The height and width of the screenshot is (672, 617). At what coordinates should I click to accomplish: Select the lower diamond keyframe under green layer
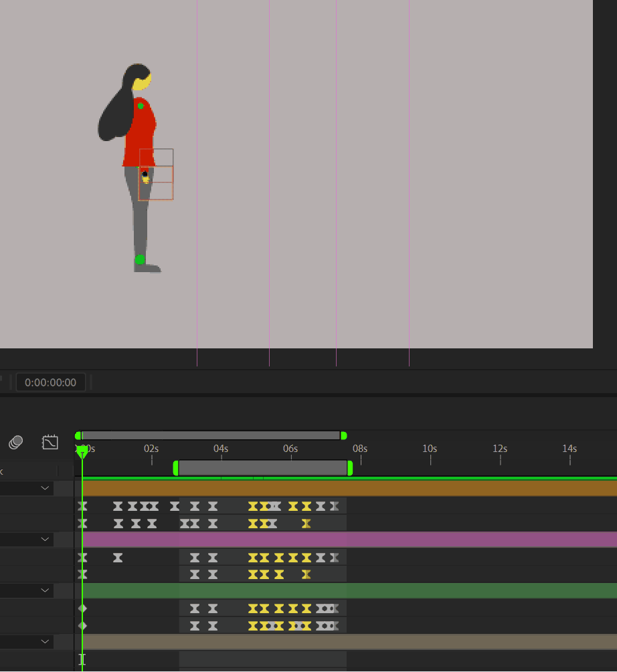tap(82, 626)
